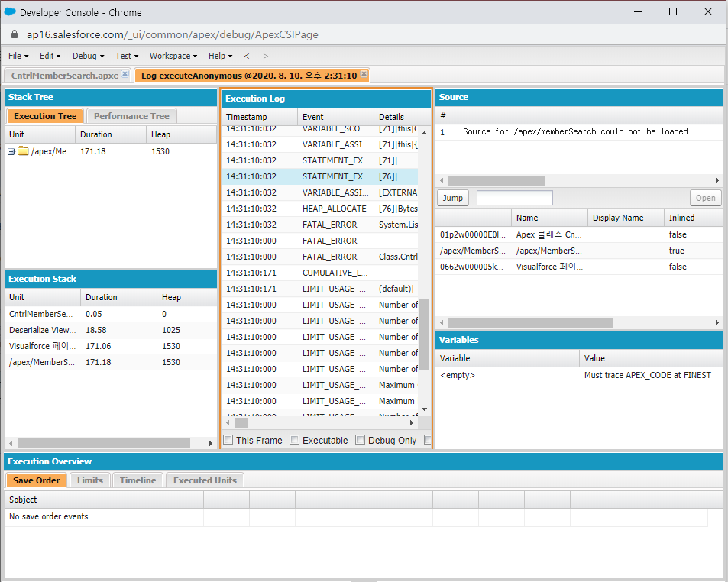Viewport: 728px width, 582px height.
Task: Open the Timeline tab
Action: [138, 480]
